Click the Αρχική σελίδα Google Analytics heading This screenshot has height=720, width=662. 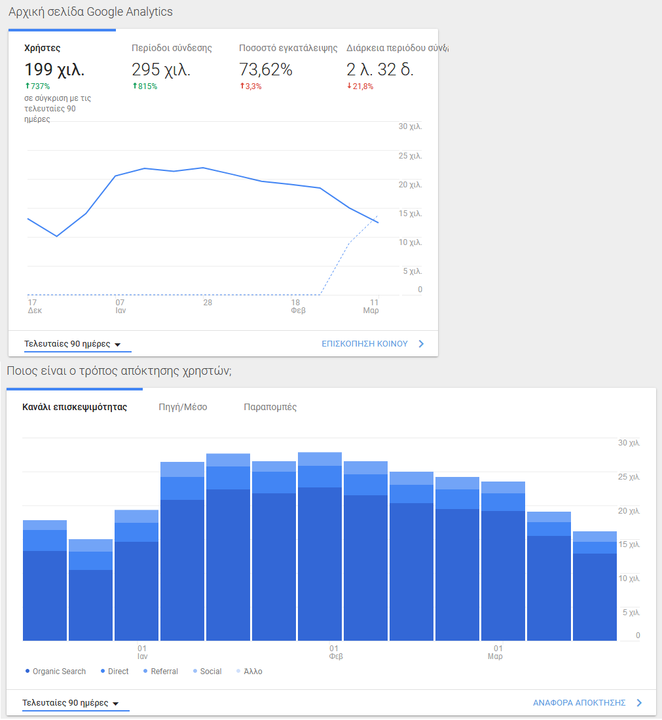pyautogui.click(x=90, y=11)
